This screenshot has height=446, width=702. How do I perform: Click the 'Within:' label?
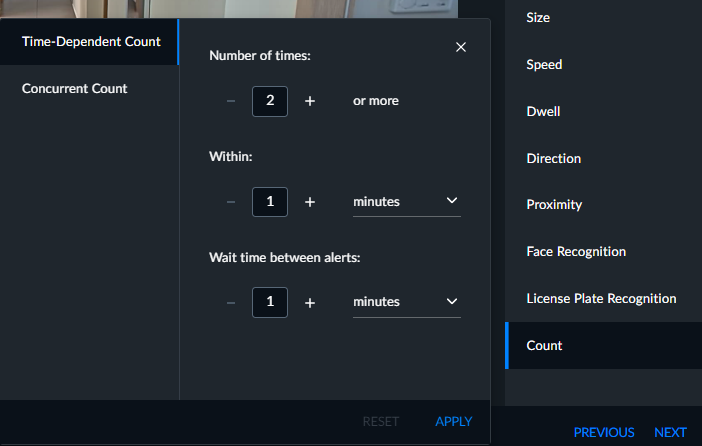point(231,157)
